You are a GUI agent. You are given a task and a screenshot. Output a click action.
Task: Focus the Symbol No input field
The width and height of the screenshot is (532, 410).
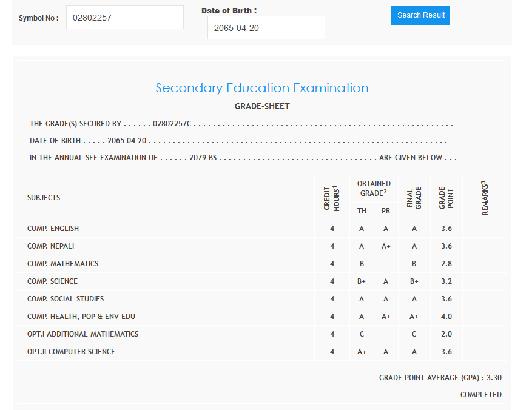[x=124, y=18]
